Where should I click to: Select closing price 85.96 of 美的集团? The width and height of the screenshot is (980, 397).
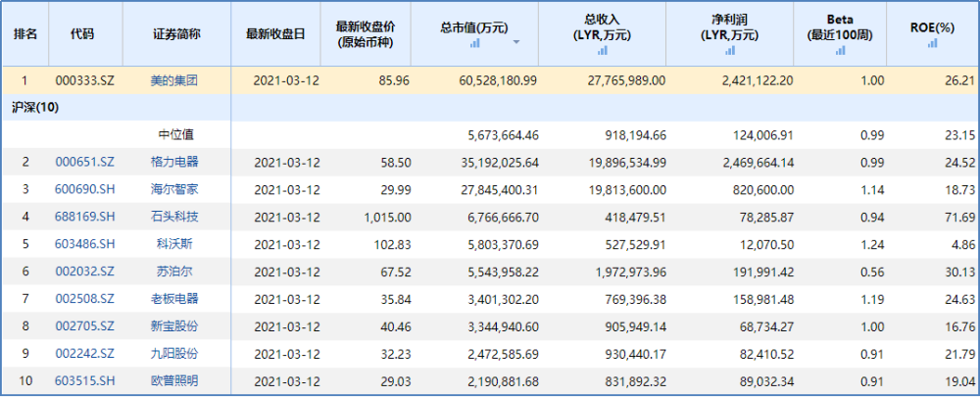point(396,80)
